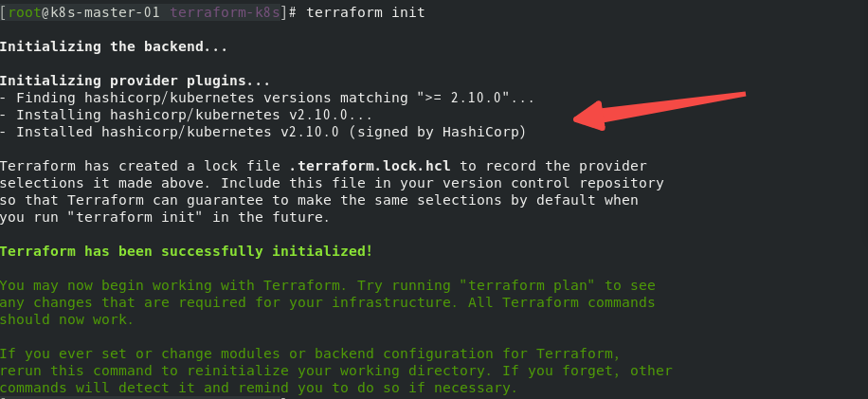This screenshot has width=868, height=399.
Task: Click the quoted "terraform init" in lock file paragraph
Action: 136,217
